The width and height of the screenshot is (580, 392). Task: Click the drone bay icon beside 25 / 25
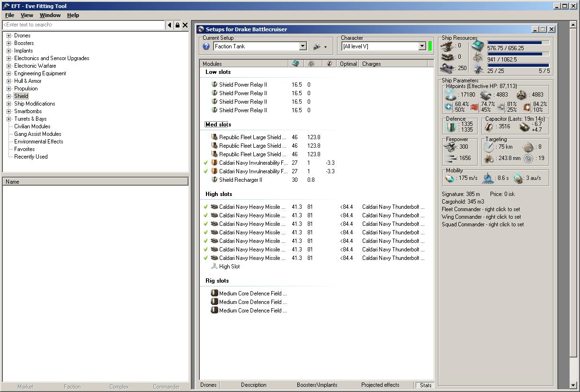pos(478,69)
